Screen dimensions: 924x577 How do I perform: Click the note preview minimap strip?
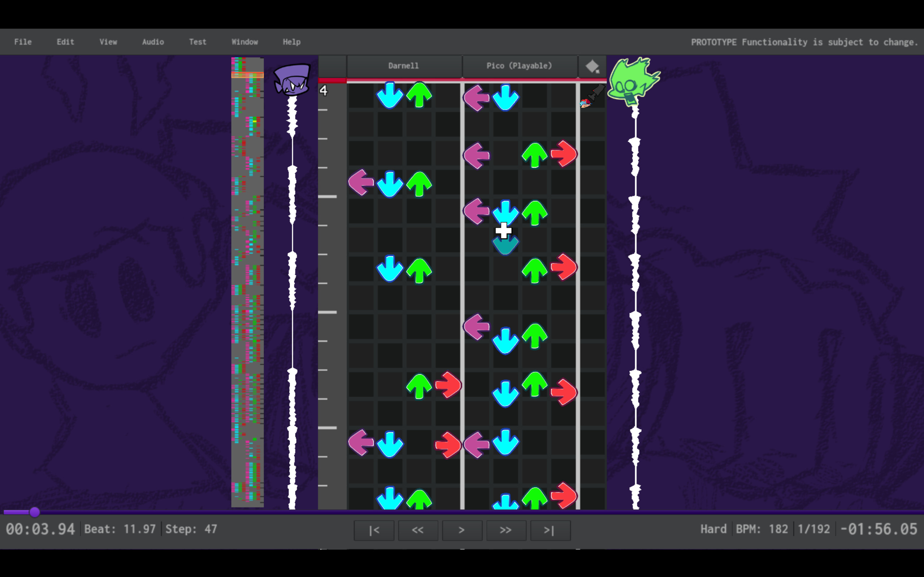(247, 283)
